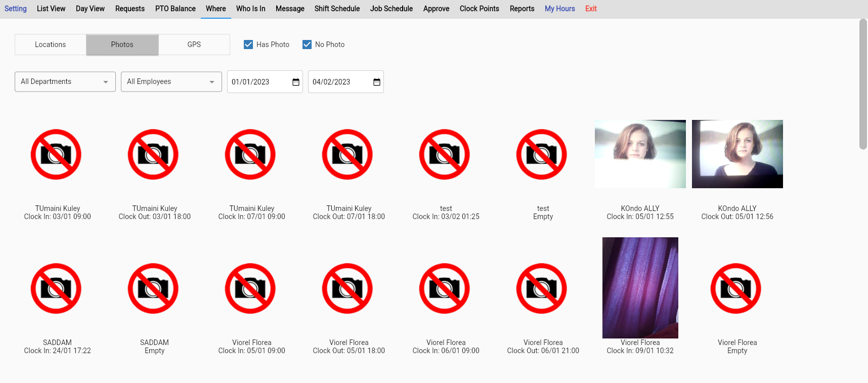Click no-photo icon for Viorel Florea Clock Out 05/01 18:00
This screenshot has height=383, width=868.
348,288
